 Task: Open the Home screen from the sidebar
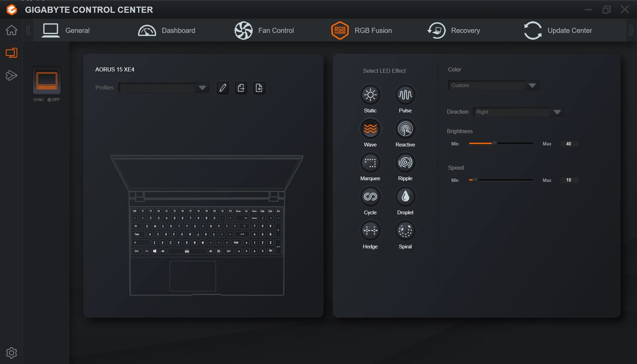tap(12, 30)
